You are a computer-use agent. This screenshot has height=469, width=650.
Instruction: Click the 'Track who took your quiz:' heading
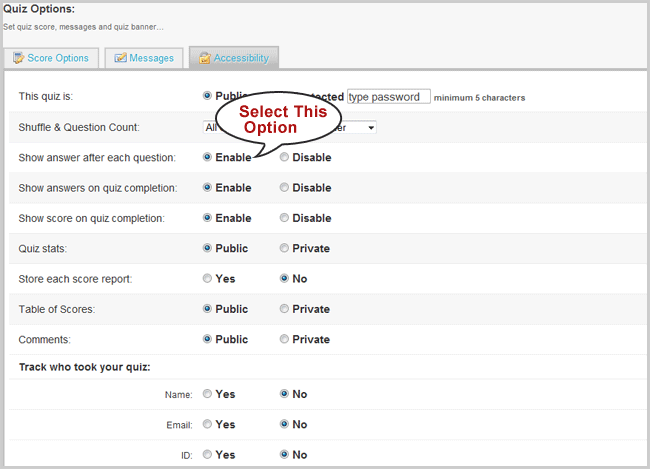[85, 367]
